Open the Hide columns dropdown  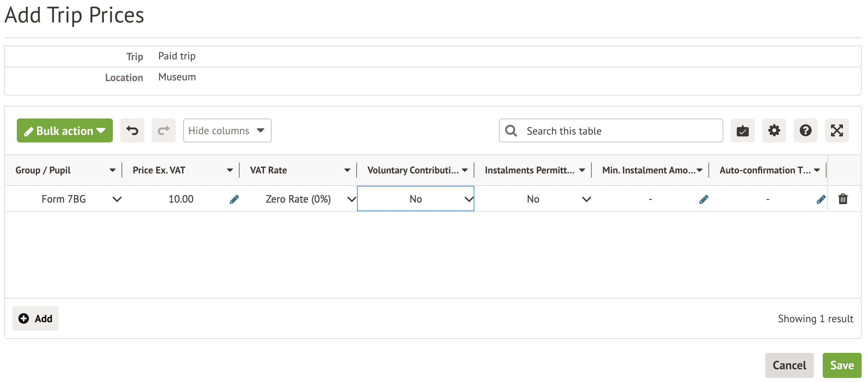pos(227,130)
